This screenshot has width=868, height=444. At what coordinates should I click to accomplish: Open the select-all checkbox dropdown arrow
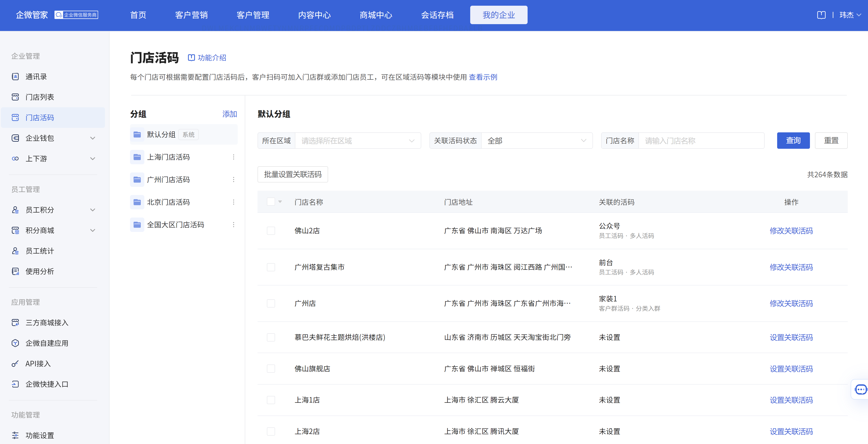click(280, 202)
